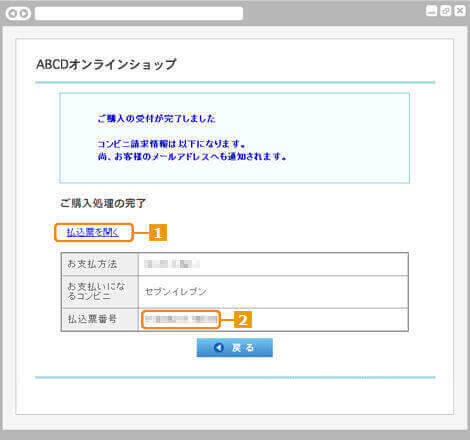Click the コンビニ請求情報は以下になります line
This screenshot has height=440, width=470.
(172, 144)
